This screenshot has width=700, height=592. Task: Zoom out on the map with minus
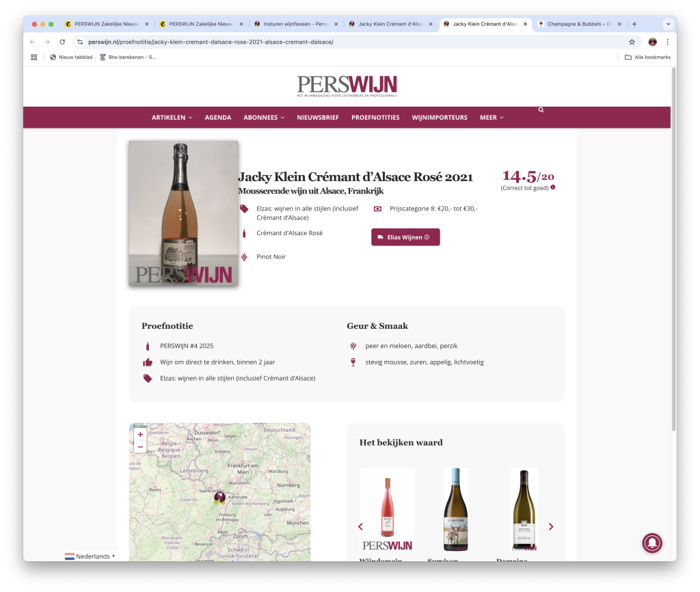(140, 447)
